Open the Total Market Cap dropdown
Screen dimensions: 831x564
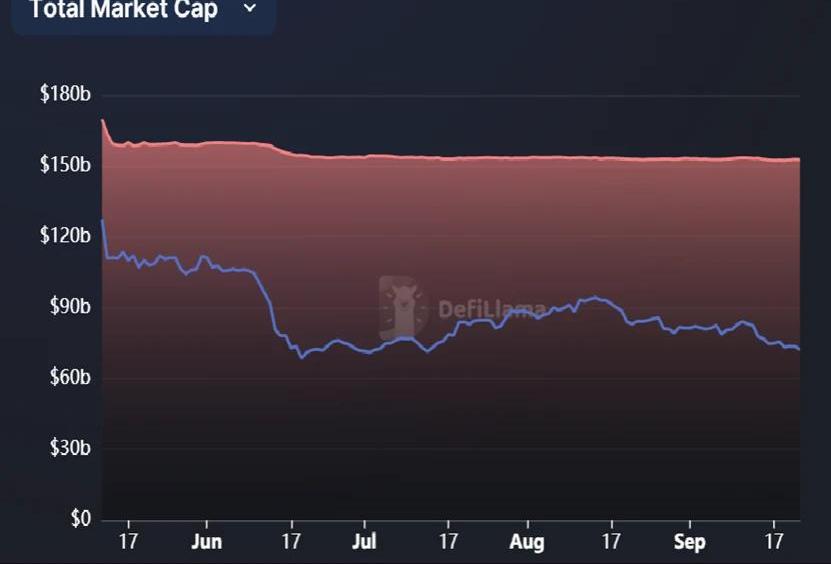[140, 11]
